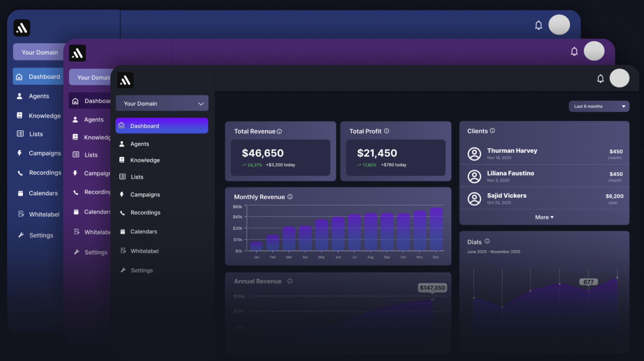Click the 677 data point on the Dials chart
Viewport: 644px width, 361px height.
coord(588,290)
